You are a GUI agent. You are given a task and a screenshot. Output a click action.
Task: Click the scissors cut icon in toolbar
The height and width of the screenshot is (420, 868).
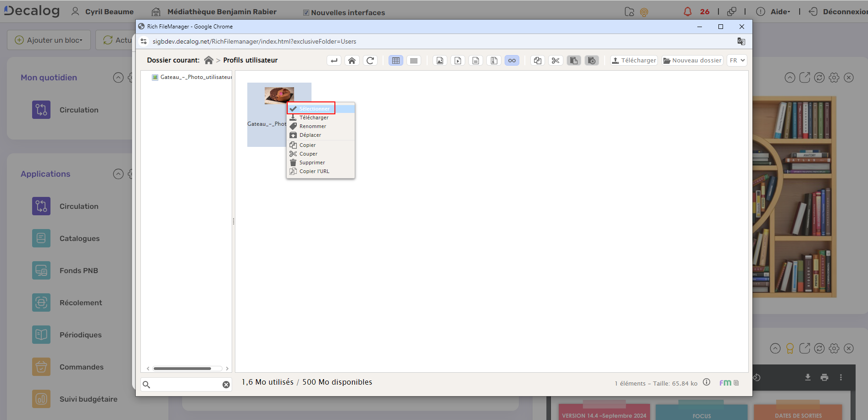point(556,61)
